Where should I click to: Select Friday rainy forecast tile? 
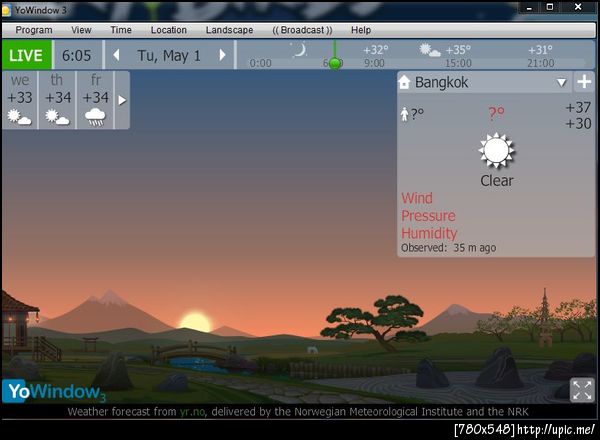pos(95,100)
